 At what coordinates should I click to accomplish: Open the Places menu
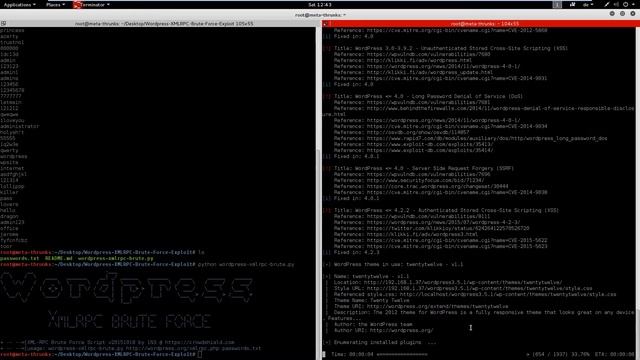click(56, 4)
